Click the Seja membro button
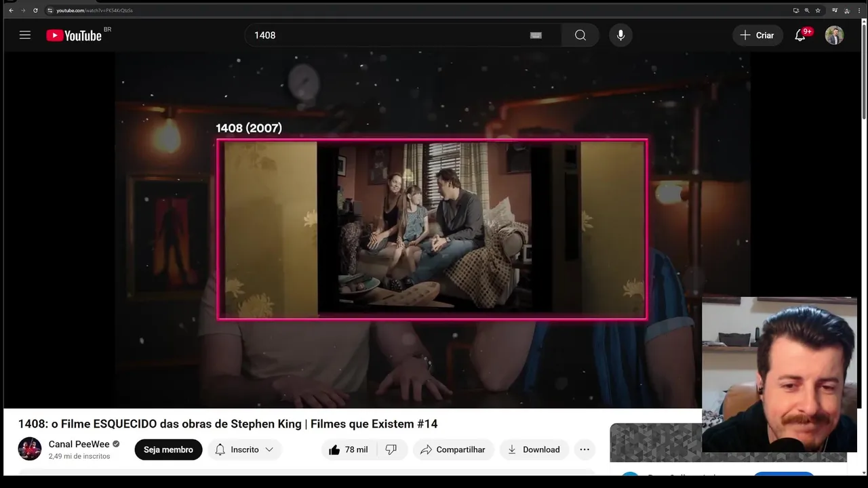Image resolution: width=868 pixels, height=488 pixels. click(x=168, y=449)
